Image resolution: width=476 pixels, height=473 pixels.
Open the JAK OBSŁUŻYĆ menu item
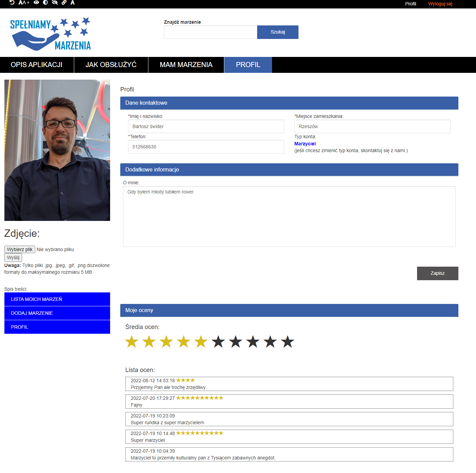point(111,65)
